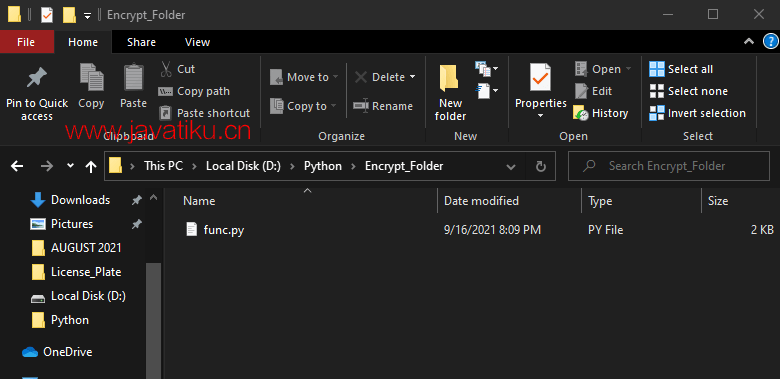Click the Search Encrypt_Folder input field
Image resolution: width=780 pixels, height=379 pixels.
(x=669, y=166)
